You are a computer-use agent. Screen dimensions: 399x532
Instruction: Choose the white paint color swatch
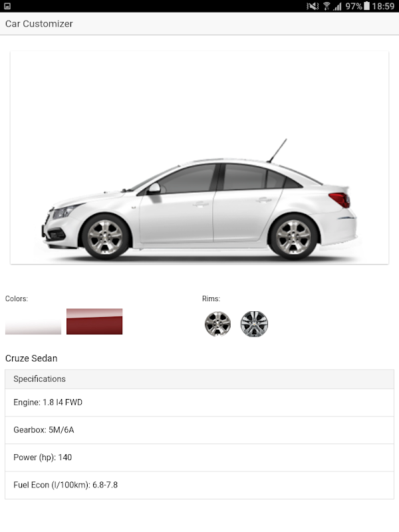(x=33, y=322)
